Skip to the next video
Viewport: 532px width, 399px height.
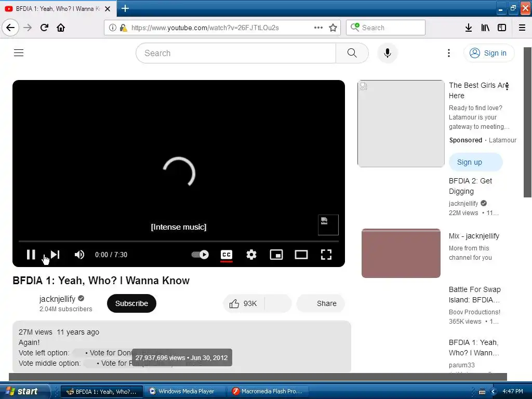(55, 255)
